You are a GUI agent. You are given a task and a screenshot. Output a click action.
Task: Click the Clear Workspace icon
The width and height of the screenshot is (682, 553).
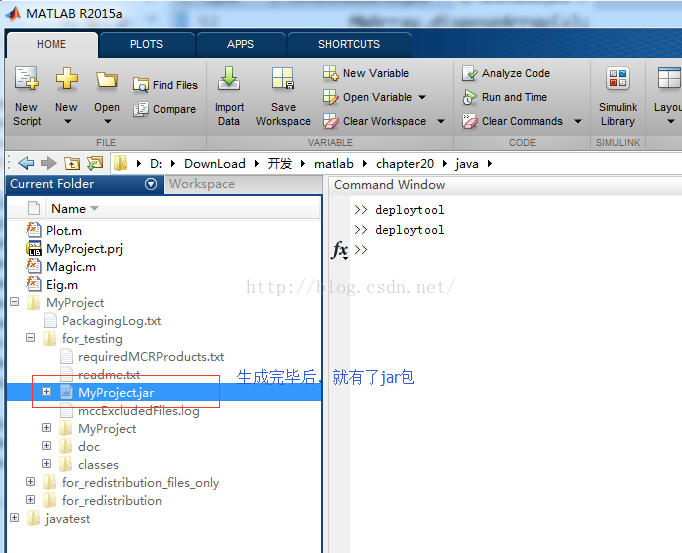point(331,121)
